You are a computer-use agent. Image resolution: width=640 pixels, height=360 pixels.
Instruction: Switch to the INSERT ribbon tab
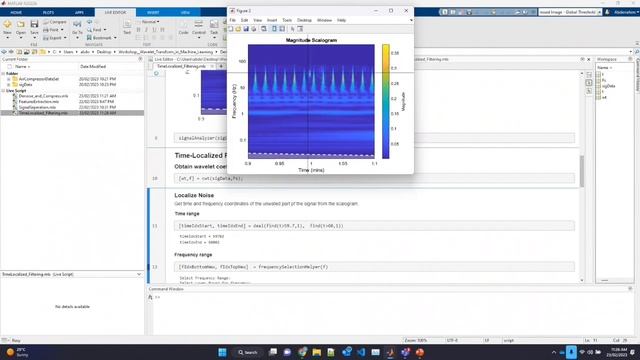153,13
